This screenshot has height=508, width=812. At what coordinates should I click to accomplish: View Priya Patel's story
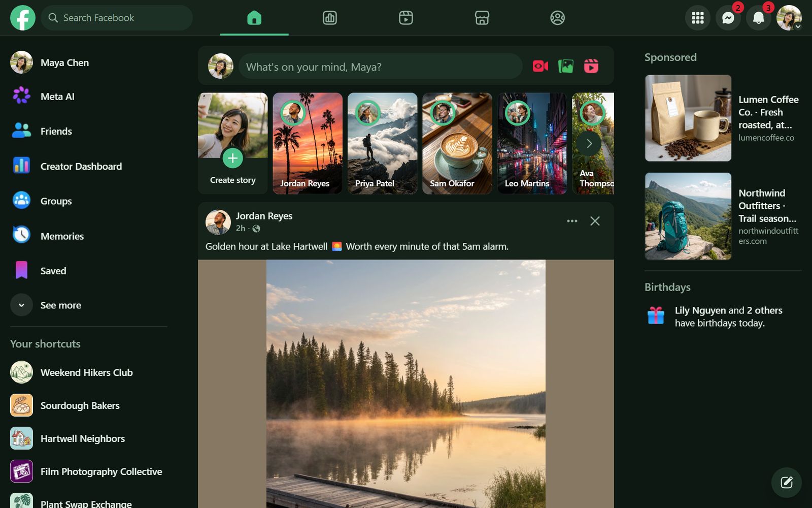pyautogui.click(x=382, y=143)
